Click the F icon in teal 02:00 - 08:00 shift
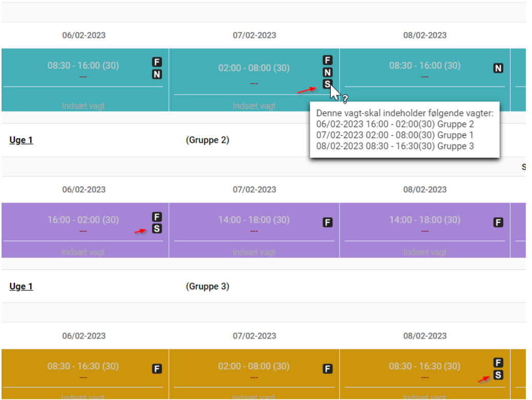Viewport: 532px width, 400px height. (x=328, y=60)
